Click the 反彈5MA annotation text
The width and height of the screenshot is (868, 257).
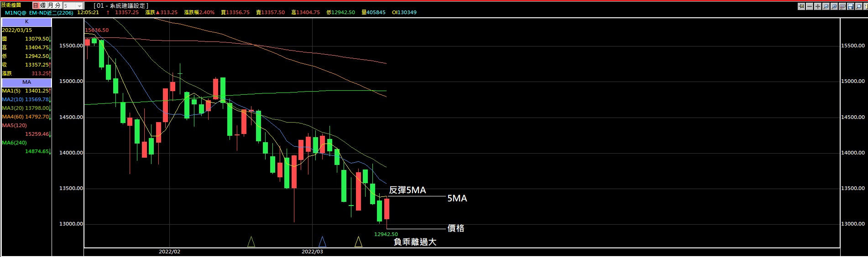pos(407,190)
